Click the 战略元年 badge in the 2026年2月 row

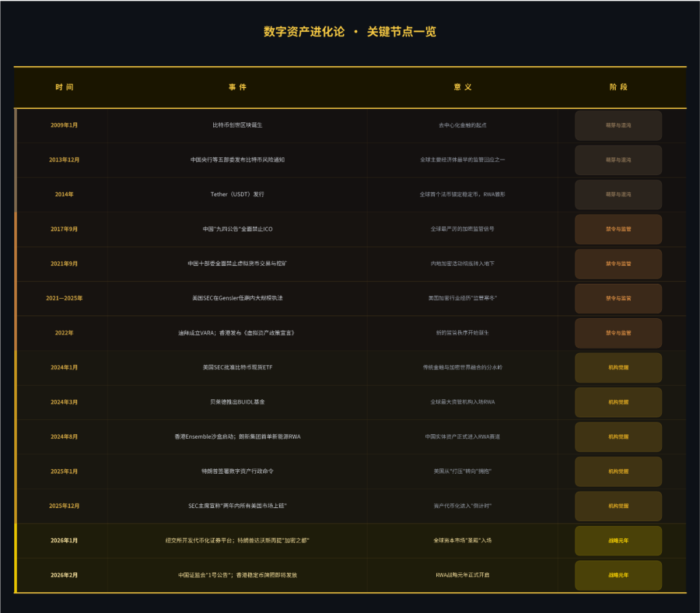(x=618, y=575)
